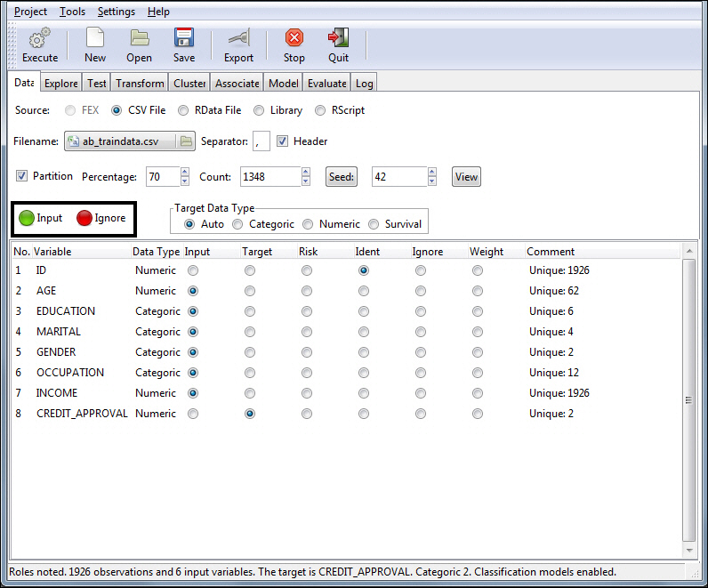The height and width of the screenshot is (588, 708).
Task: Click the red Ignore indicator
Action: [x=84, y=218]
